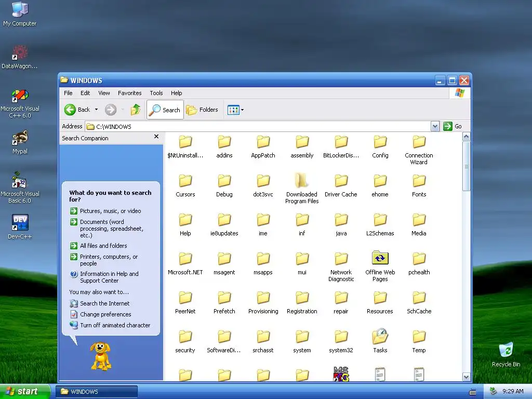Select the Media folder
Image resolution: width=532 pixels, height=399 pixels.
pos(419,225)
